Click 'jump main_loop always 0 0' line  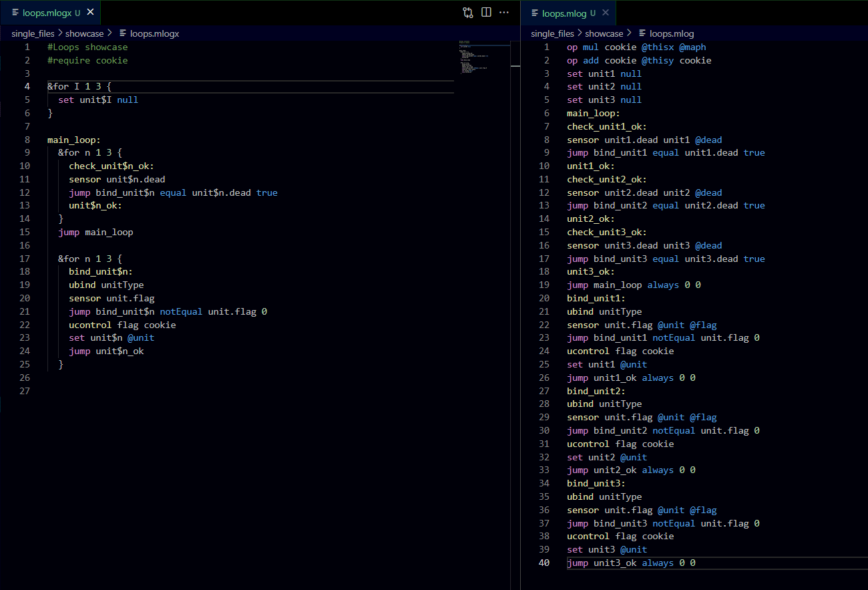coord(634,285)
